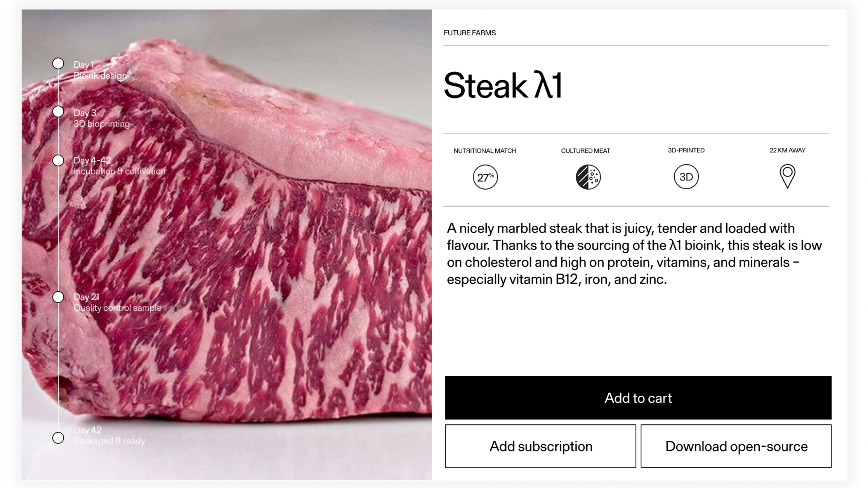
Task: Click the 27% nutritional match icon
Action: tap(485, 177)
